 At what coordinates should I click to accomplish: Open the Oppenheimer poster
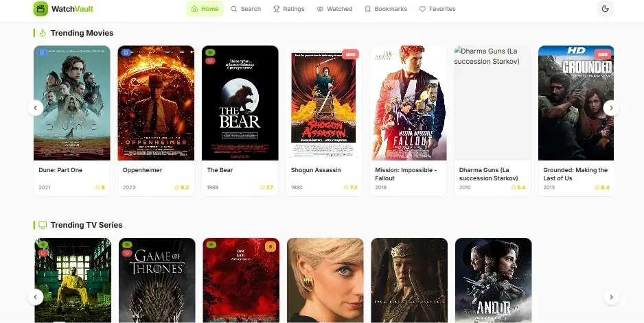pos(156,103)
